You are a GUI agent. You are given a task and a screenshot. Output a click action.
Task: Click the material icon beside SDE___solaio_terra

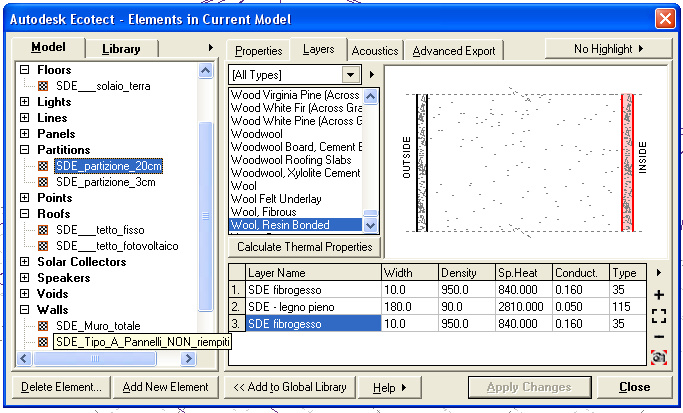pos(43,86)
